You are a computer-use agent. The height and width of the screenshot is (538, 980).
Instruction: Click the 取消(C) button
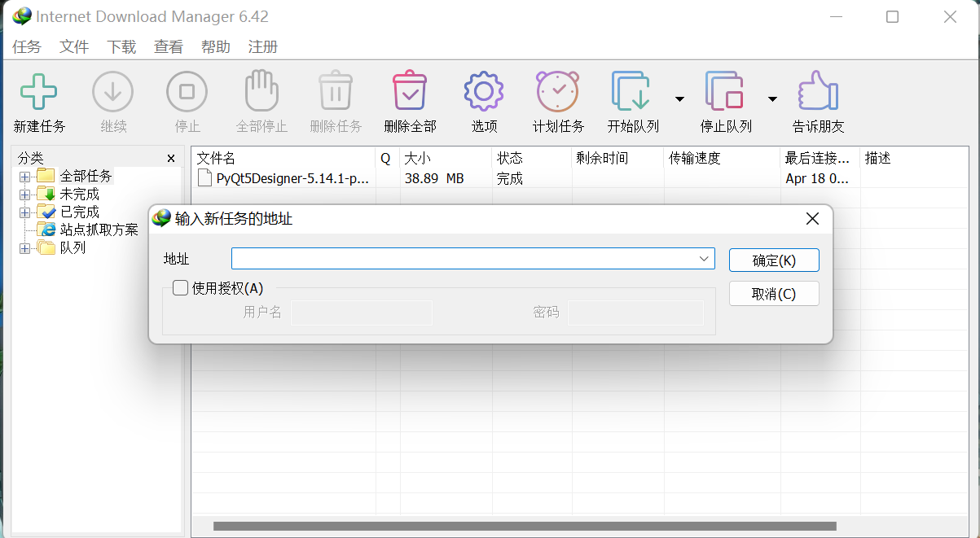coord(774,294)
